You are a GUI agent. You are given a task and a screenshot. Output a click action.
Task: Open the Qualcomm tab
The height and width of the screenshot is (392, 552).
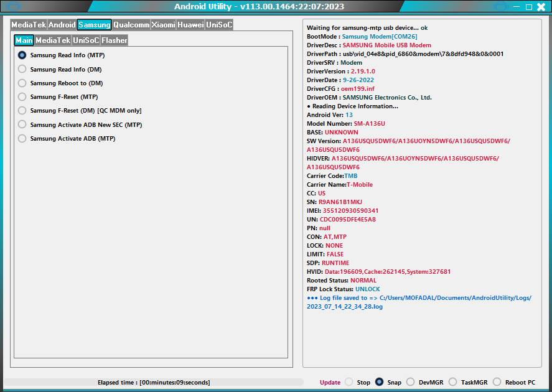pos(131,25)
